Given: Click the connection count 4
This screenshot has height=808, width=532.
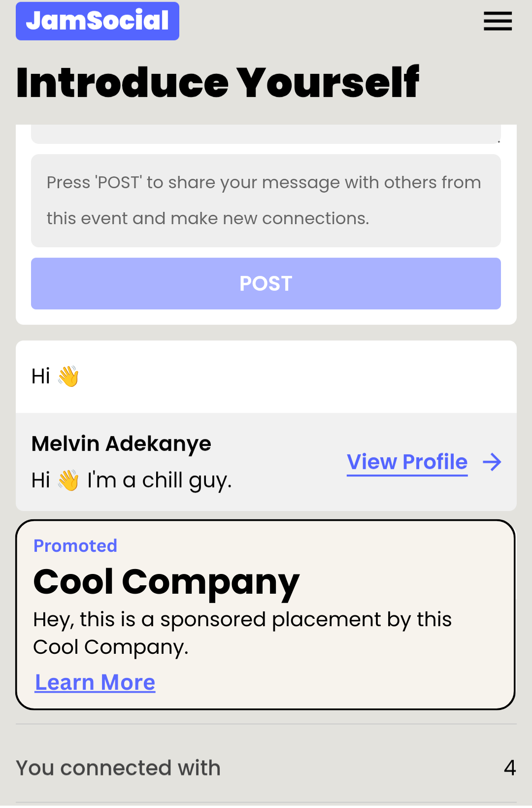Looking at the screenshot, I should [510, 768].
